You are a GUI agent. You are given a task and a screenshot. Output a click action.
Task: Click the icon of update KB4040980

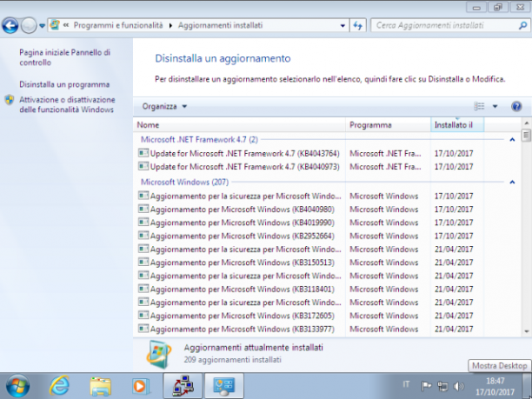(143, 209)
